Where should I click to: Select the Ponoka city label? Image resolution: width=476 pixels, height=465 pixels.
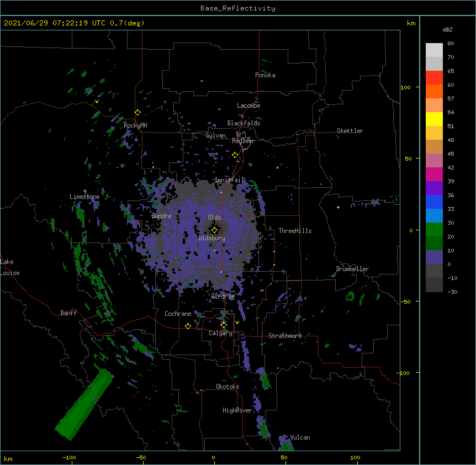(265, 75)
